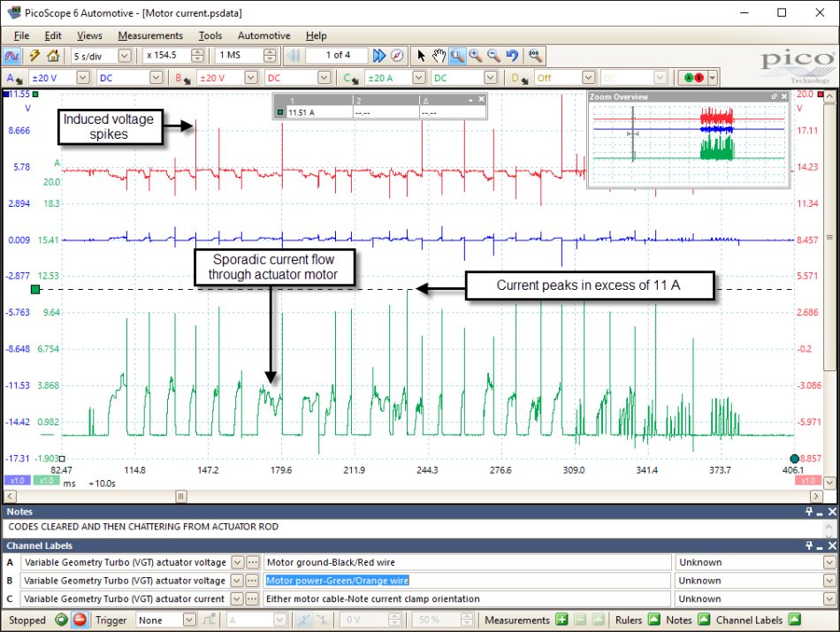Open the Help menu

click(x=316, y=35)
